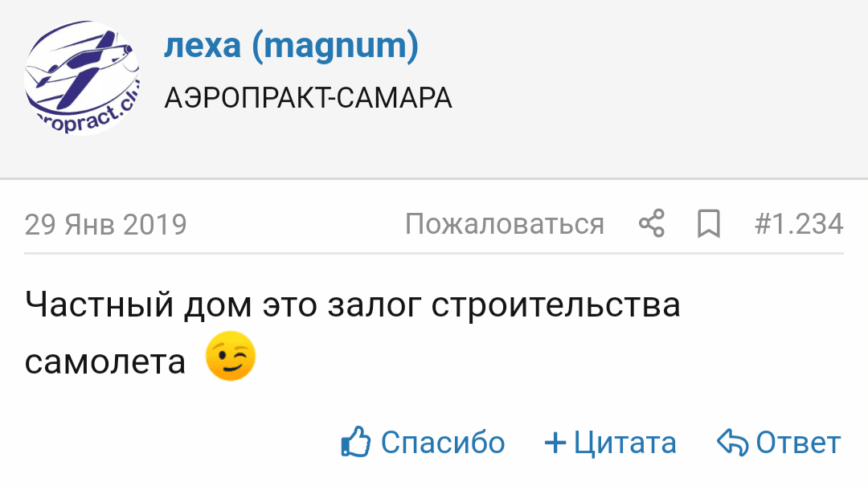The width and height of the screenshot is (868, 486).
Task: Open the #1.234 post permalink
Action: (x=799, y=224)
